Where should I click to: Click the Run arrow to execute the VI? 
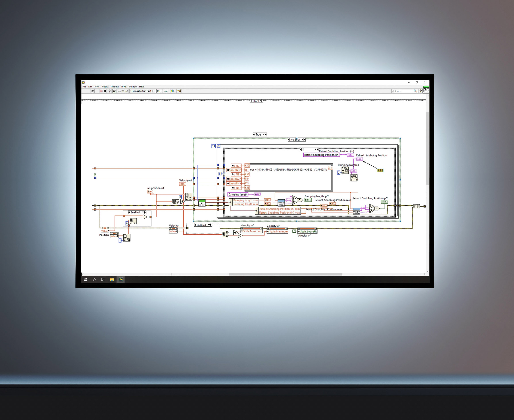pyautogui.click(x=93, y=91)
